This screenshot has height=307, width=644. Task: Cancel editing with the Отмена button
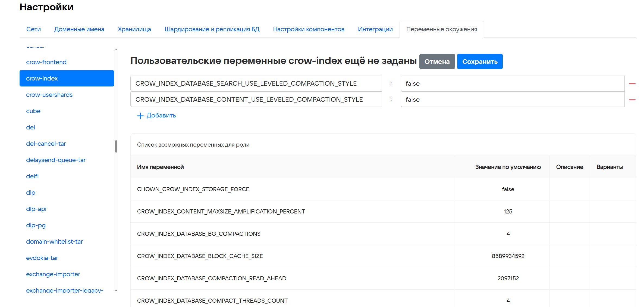[x=437, y=62]
